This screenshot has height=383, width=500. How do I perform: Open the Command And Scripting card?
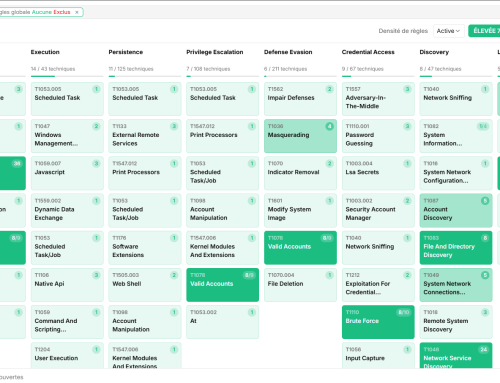pyautogui.click(x=67, y=322)
